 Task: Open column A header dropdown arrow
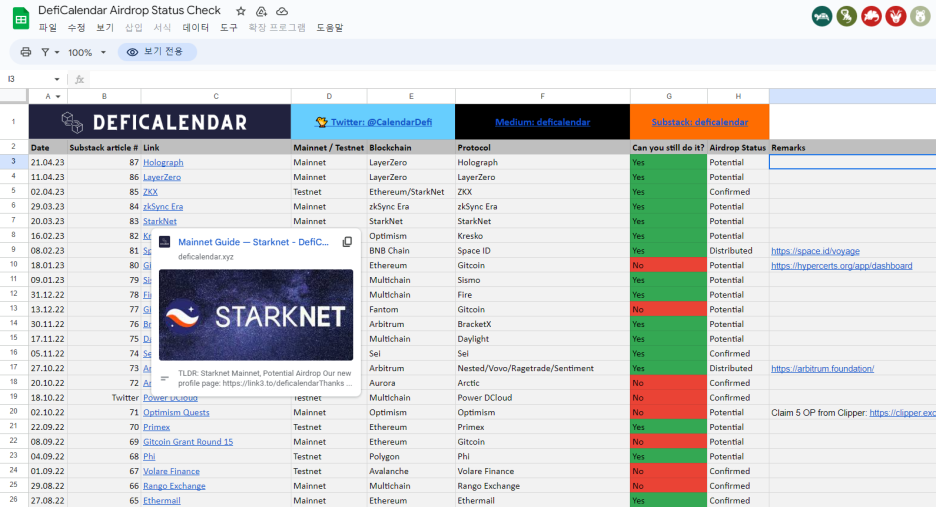coord(58,96)
